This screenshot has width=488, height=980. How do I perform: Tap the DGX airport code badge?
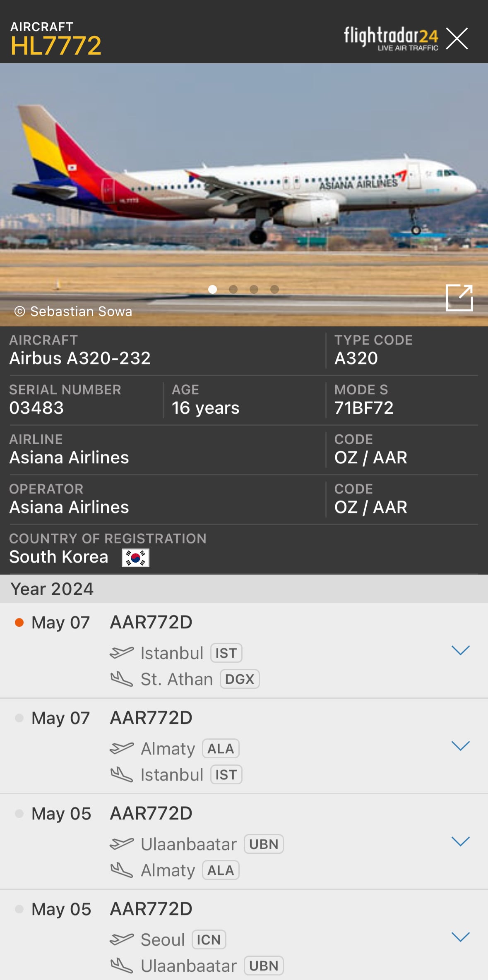tap(240, 679)
